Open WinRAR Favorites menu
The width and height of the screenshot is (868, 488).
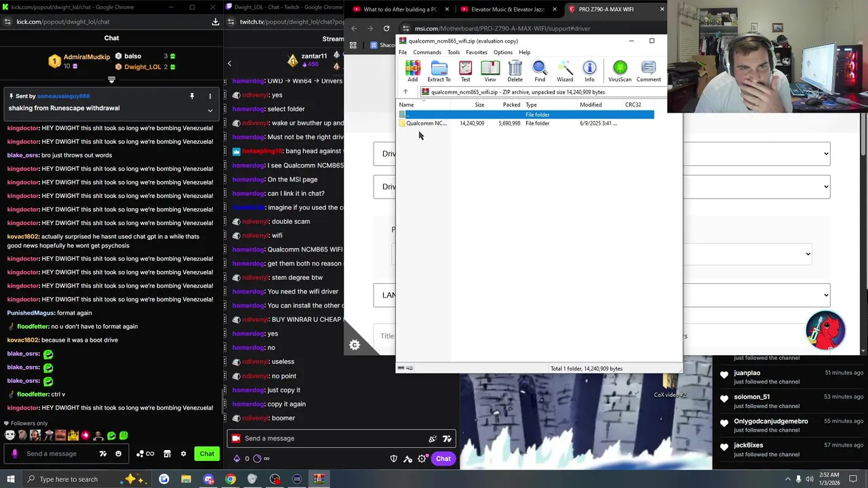point(477,52)
